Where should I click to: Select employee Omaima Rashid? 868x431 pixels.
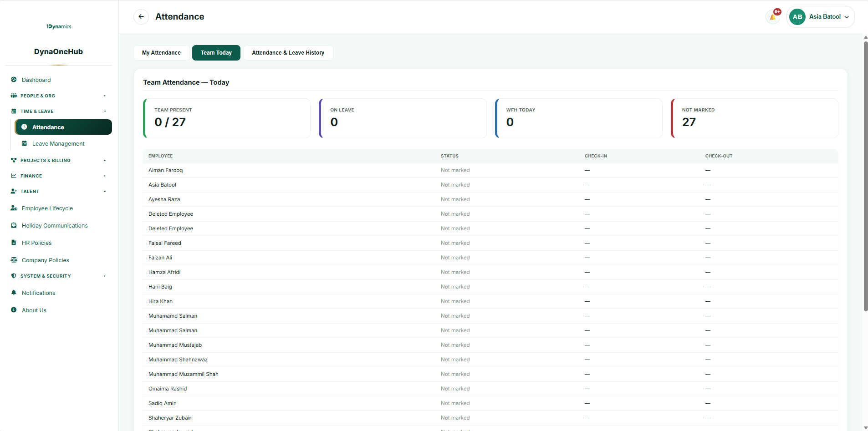pyautogui.click(x=168, y=389)
